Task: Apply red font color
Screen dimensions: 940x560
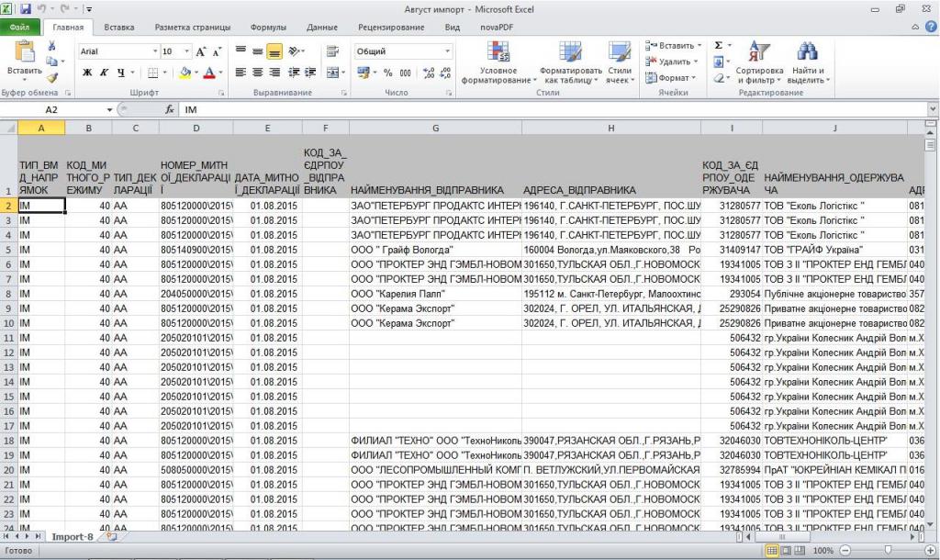Action: point(208,73)
